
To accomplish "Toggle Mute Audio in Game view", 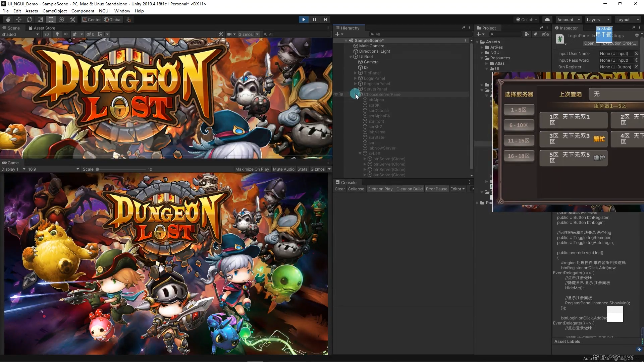I will [283, 169].
